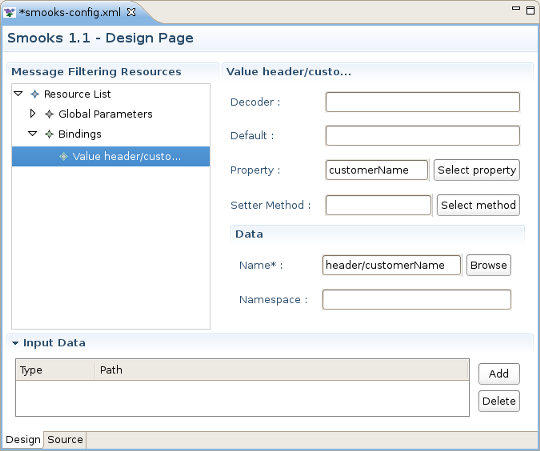Click the Bindings node icon
The height and width of the screenshot is (451, 540).
pyautogui.click(x=49, y=134)
